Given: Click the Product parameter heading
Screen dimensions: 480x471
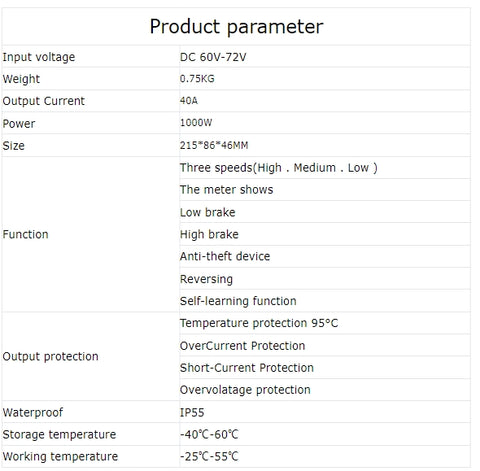Looking at the screenshot, I should 236,27.
